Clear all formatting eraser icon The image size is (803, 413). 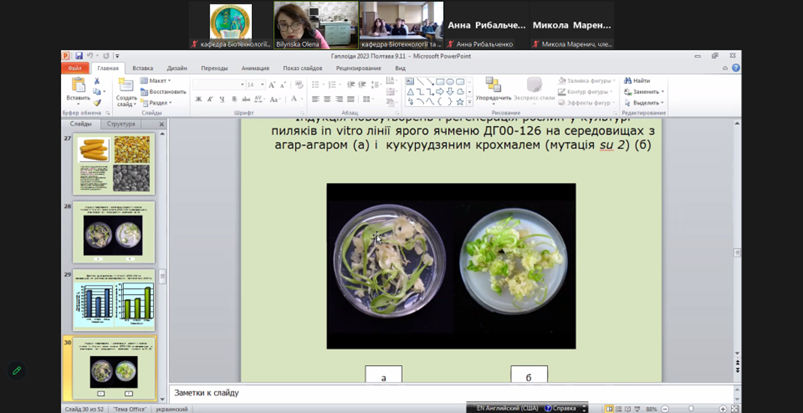click(x=299, y=85)
